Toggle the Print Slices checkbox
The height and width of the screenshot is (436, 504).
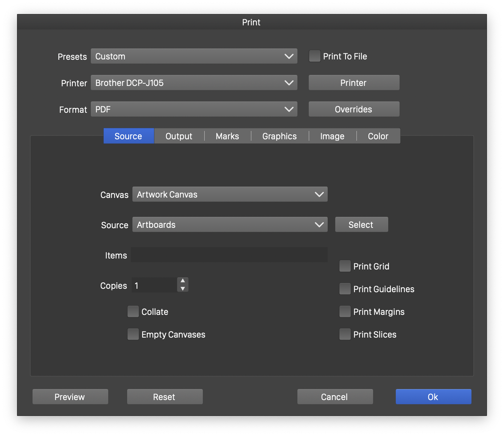[345, 335]
